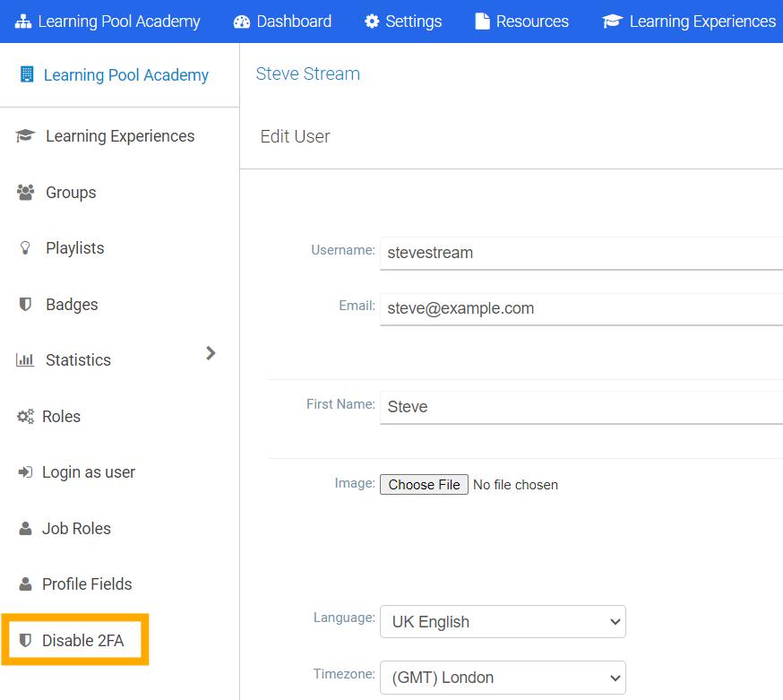Click the Roles gears icon
This screenshot has width=783, height=700.
pos(25,417)
